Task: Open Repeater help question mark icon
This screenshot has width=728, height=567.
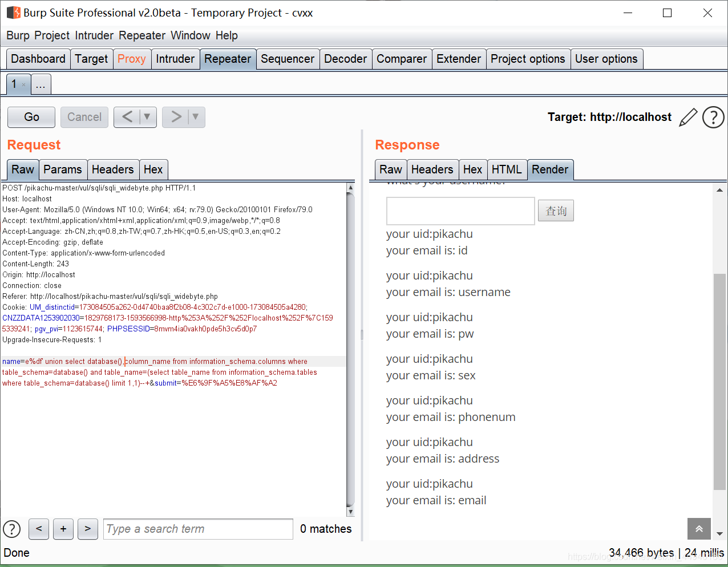Action: coord(713,117)
